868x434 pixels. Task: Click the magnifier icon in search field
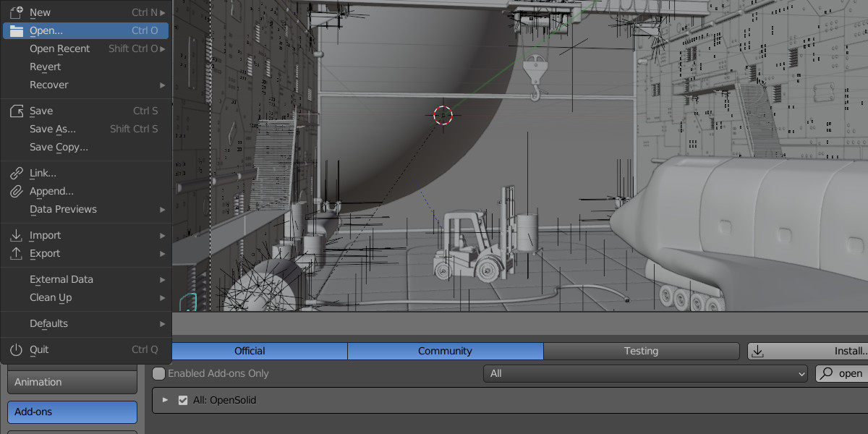(x=827, y=373)
